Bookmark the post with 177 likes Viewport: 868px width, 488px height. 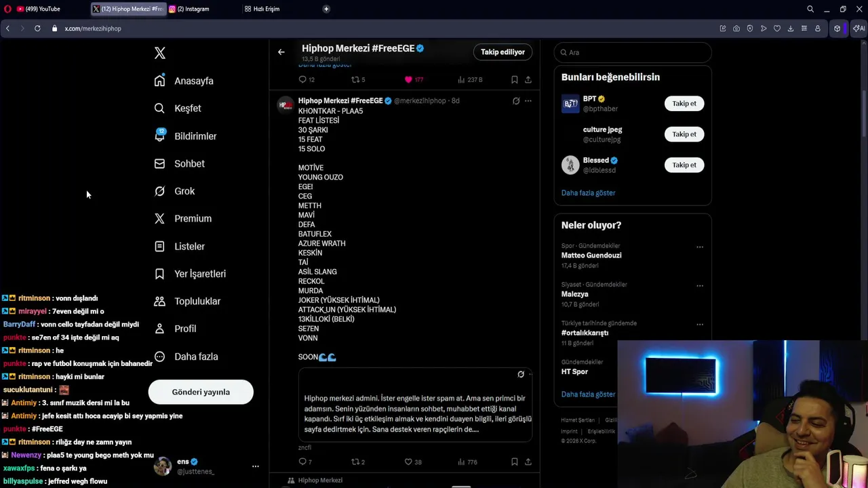click(x=515, y=79)
